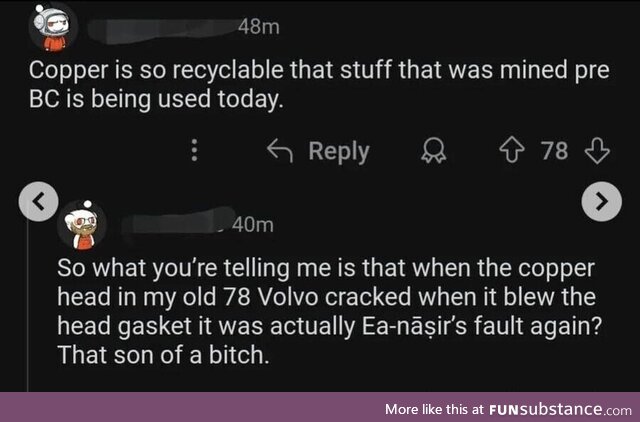This screenshot has height=422, width=640.
Task: Click the 'More like this at' watermark text
Action: [x=435, y=409]
